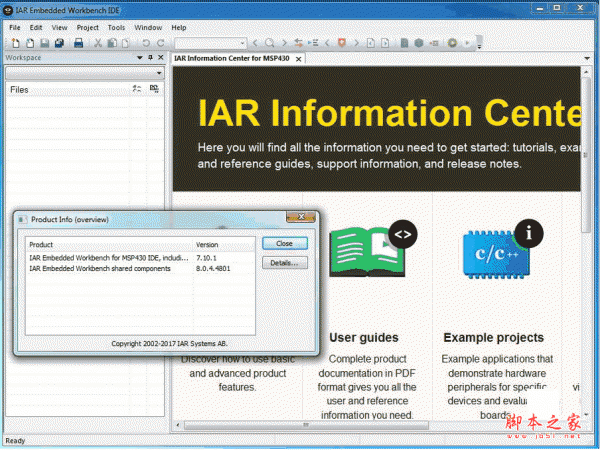Open the Window menu
Image resolution: width=600 pixels, height=450 pixels.
[x=148, y=28]
